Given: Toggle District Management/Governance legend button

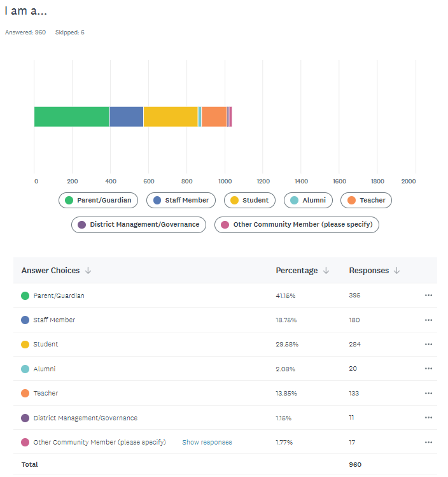Looking at the screenshot, I should coord(139,224).
